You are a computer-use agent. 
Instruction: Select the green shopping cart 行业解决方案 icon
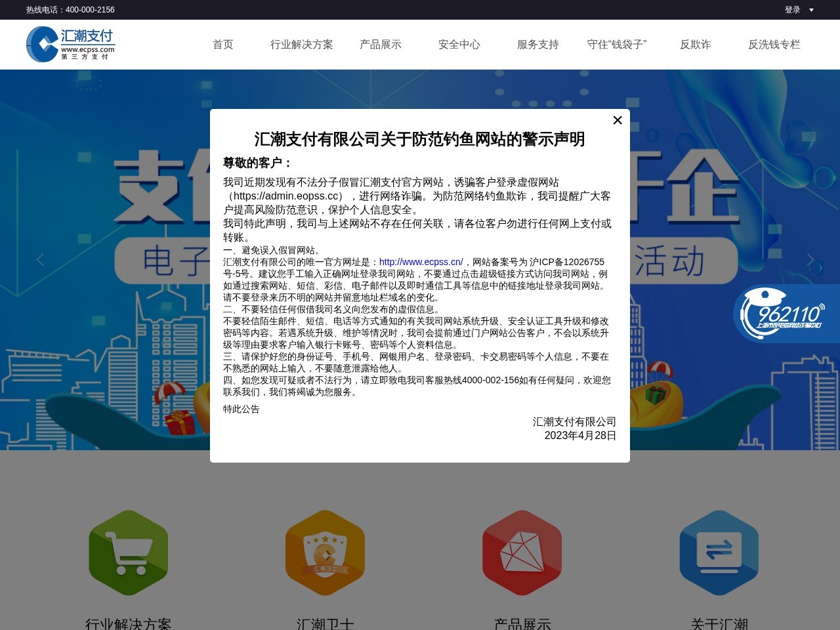click(128, 553)
